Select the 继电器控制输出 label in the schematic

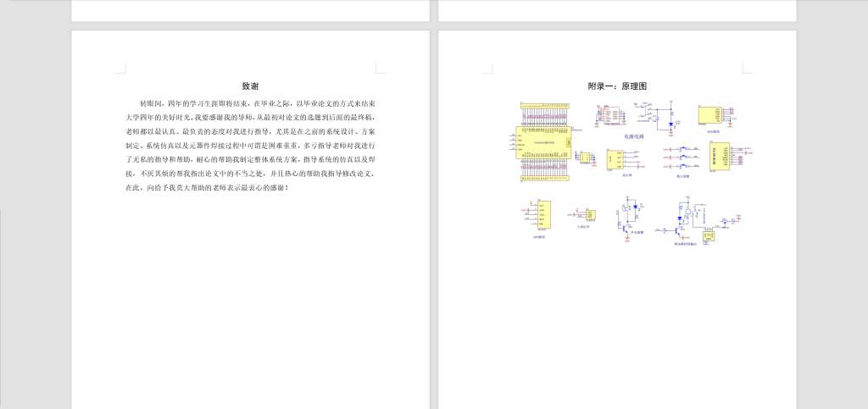point(685,244)
